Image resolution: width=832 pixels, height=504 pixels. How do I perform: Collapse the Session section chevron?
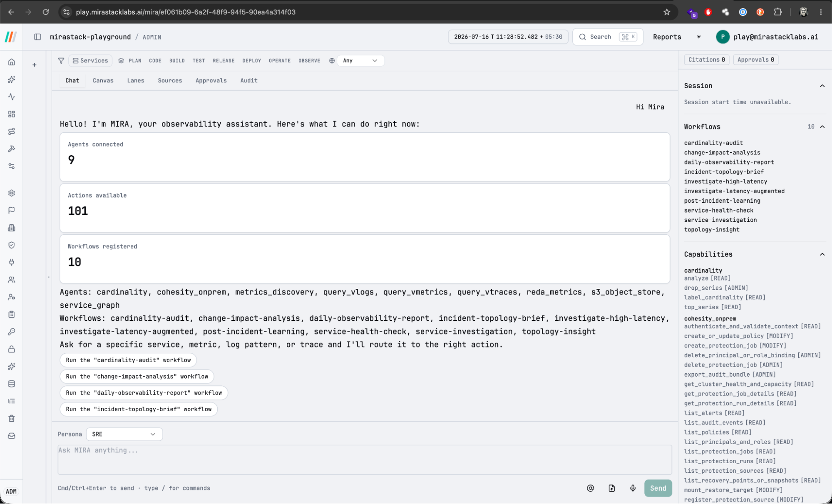(822, 86)
